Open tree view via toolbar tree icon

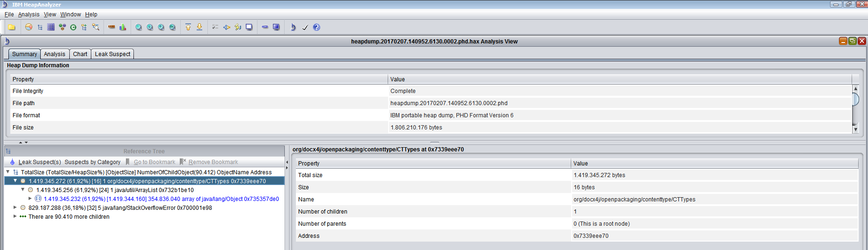pos(40,27)
